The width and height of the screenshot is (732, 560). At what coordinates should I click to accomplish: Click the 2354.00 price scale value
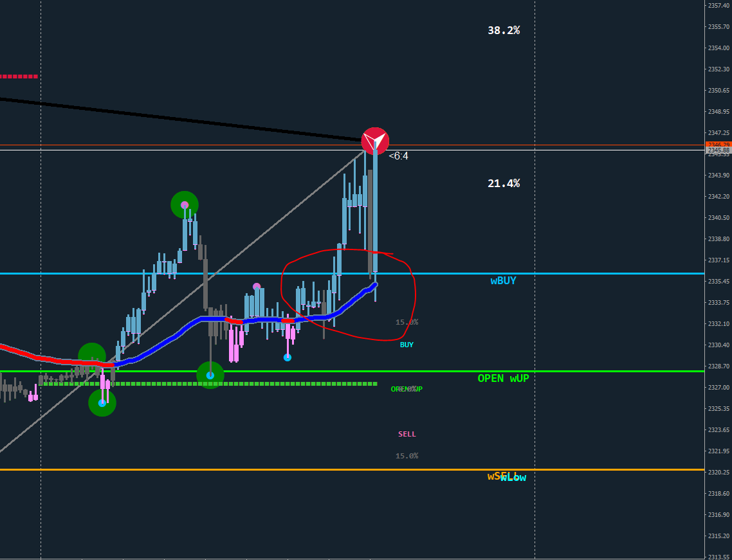tap(718, 48)
